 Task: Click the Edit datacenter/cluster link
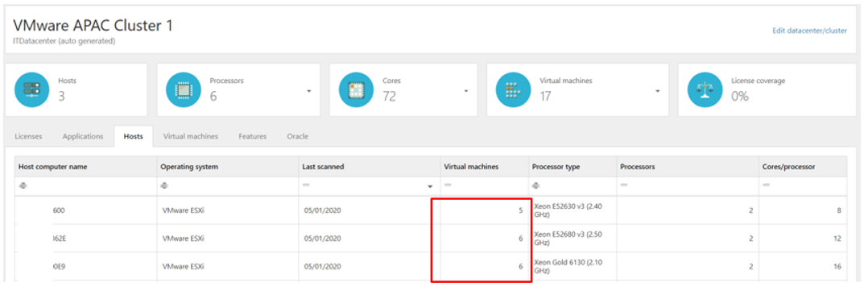(x=809, y=31)
